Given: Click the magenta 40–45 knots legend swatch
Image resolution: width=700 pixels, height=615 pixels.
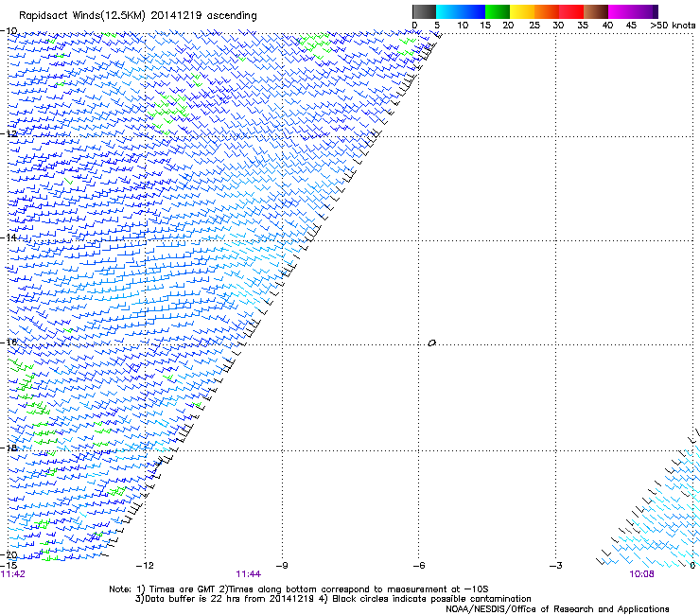Looking at the screenshot, I should click(x=621, y=11).
